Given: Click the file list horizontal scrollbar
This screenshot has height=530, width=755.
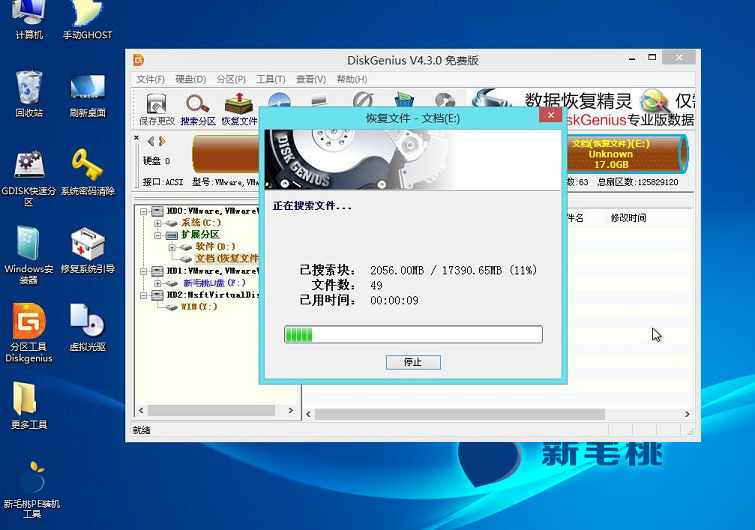Looking at the screenshot, I should pos(498,414).
